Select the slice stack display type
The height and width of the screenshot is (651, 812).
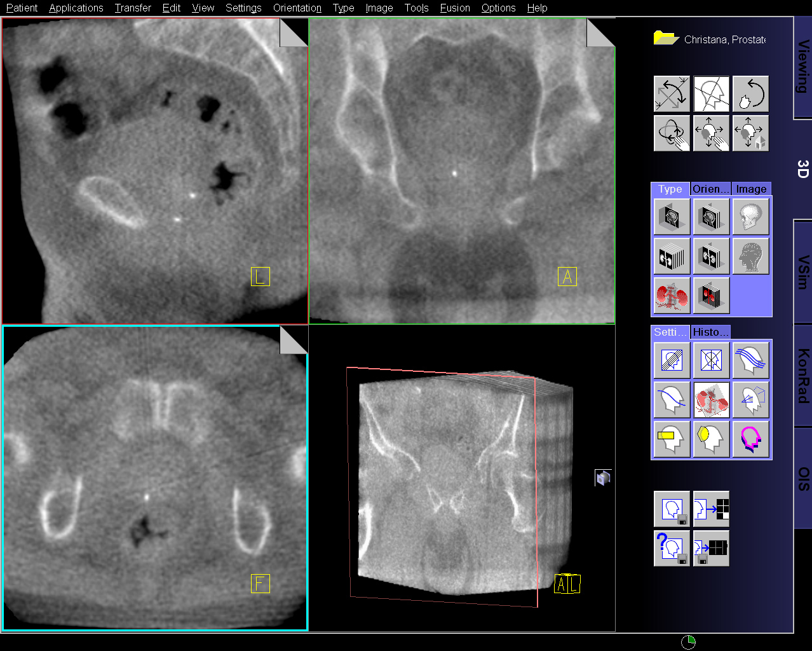[x=672, y=256]
